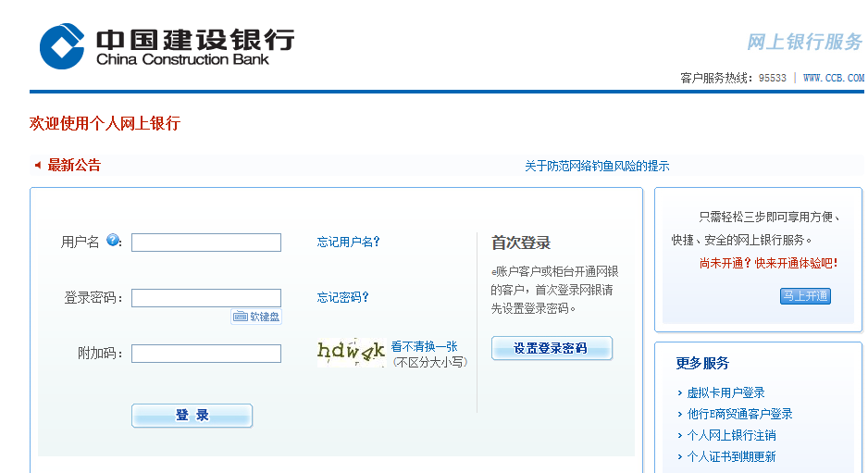Viewport: 868px width, 473px height.
Task: Open the 软键盘 soft keyboard
Action: click(256, 317)
